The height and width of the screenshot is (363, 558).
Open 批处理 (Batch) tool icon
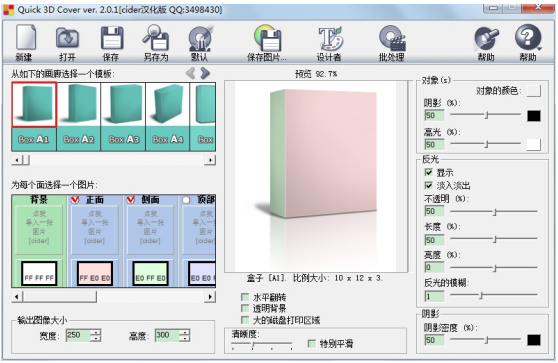(392, 38)
